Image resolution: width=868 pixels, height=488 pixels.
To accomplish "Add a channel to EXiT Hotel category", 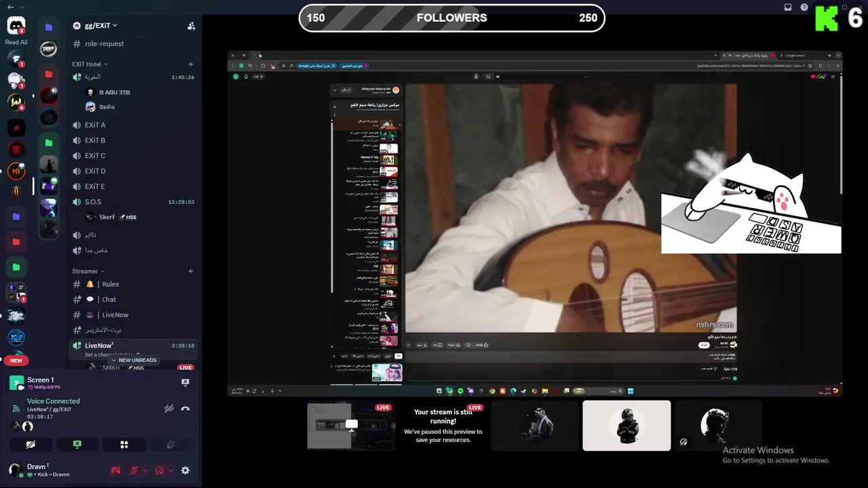I will click(191, 64).
